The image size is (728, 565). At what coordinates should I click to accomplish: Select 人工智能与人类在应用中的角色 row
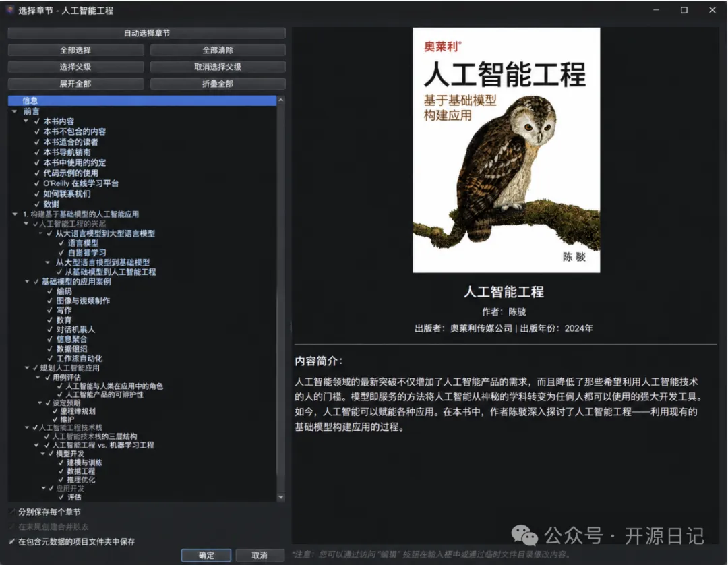point(114,386)
